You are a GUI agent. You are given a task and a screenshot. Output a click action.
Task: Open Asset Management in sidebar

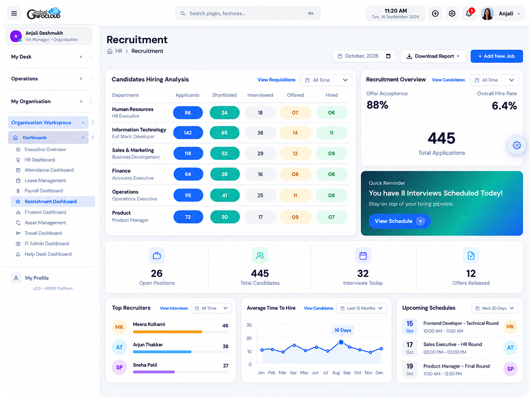tap(45, 223)
